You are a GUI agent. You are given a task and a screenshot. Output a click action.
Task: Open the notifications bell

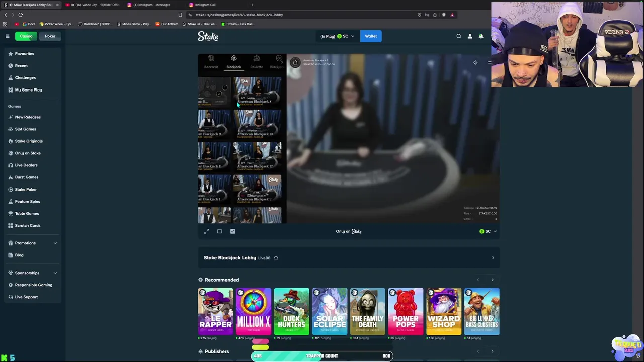click(x=481, y=36)
